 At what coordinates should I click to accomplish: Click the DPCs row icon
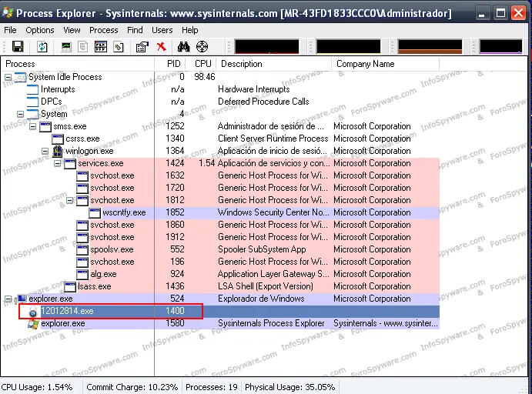click(33, 102)
